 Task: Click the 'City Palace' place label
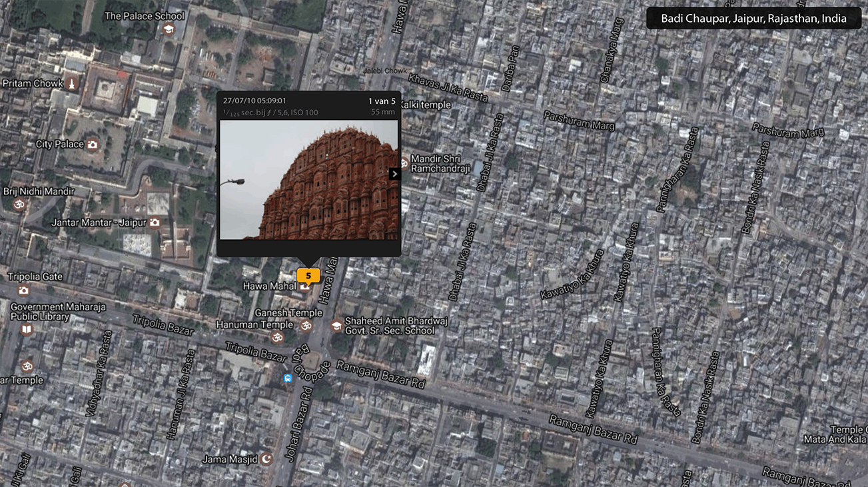[x=60, y=145]
